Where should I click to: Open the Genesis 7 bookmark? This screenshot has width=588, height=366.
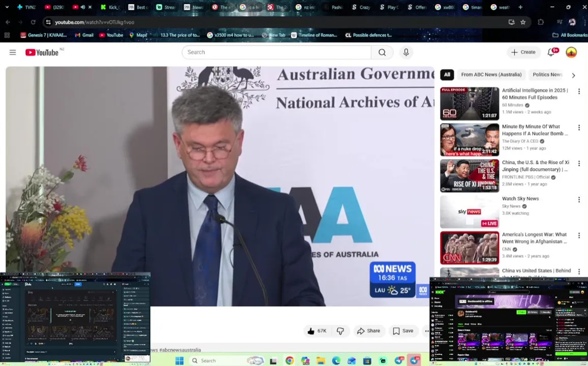coord(44,35)
